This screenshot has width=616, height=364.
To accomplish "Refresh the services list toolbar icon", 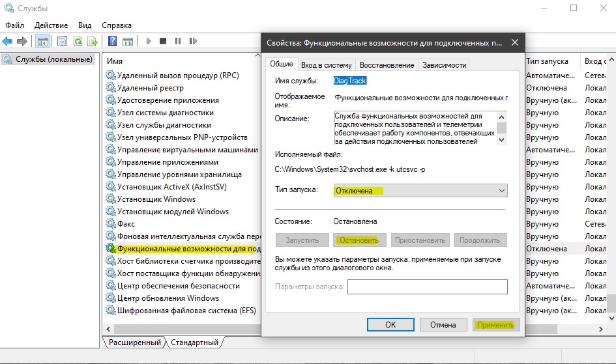I will click(x=78, y=41).
